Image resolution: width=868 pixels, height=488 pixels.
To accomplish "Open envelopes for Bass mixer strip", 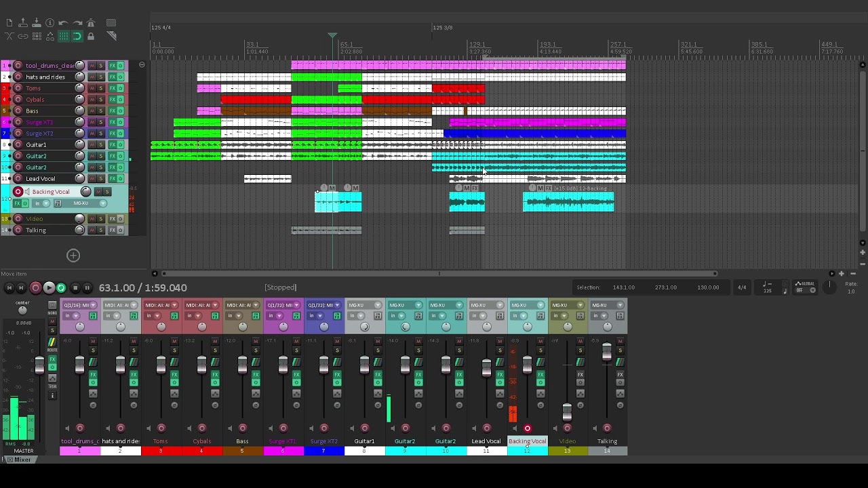I will point(256,393).
